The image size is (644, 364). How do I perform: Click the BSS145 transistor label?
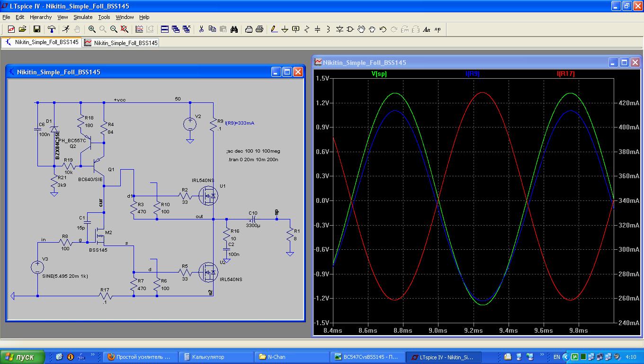(x=98, y=250)
